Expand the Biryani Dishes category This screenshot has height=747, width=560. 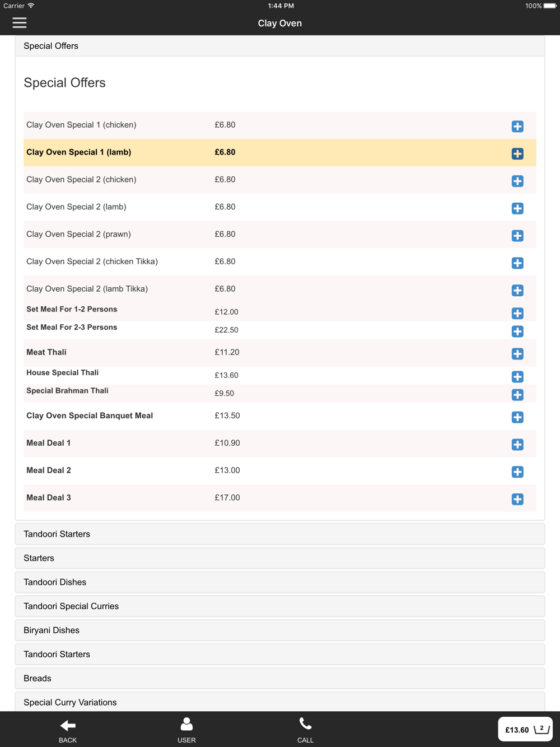[280, 631]
